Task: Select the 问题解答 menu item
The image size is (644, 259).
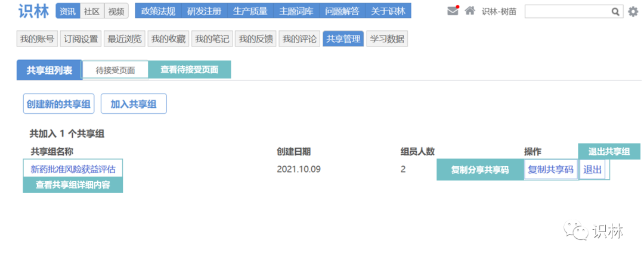Action: pos(342,11)
